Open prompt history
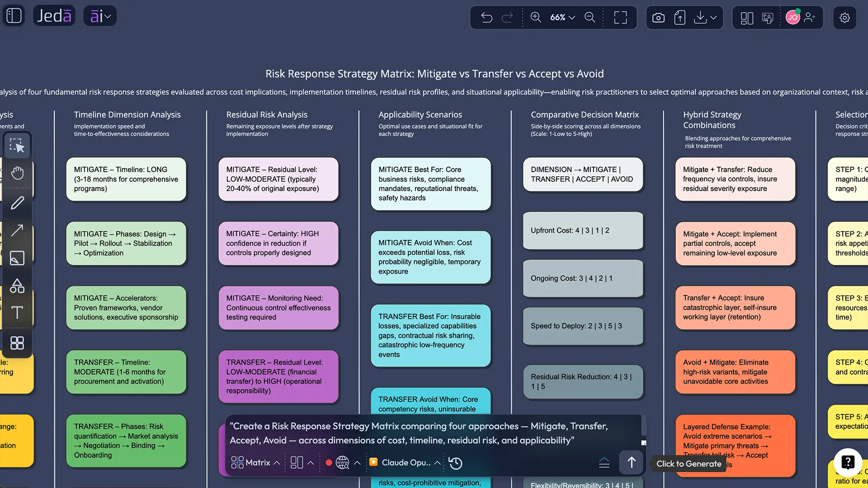868x488 pixels. pos(456,463)
